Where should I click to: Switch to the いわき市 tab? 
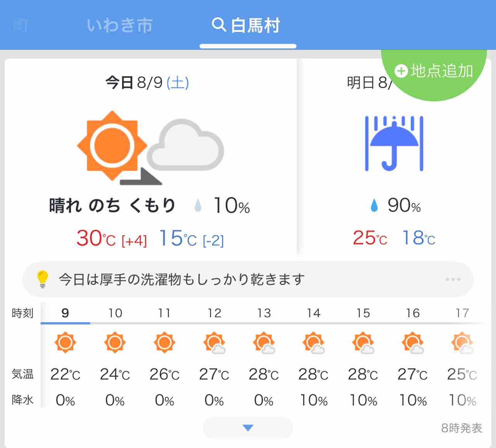point(120,26)
